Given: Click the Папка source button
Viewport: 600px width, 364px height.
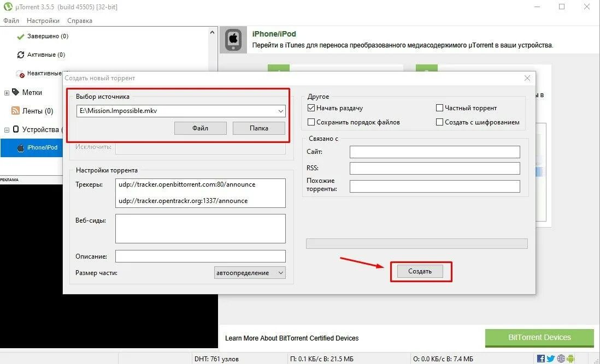Looking at the screenshot, I should pos(258,128).
